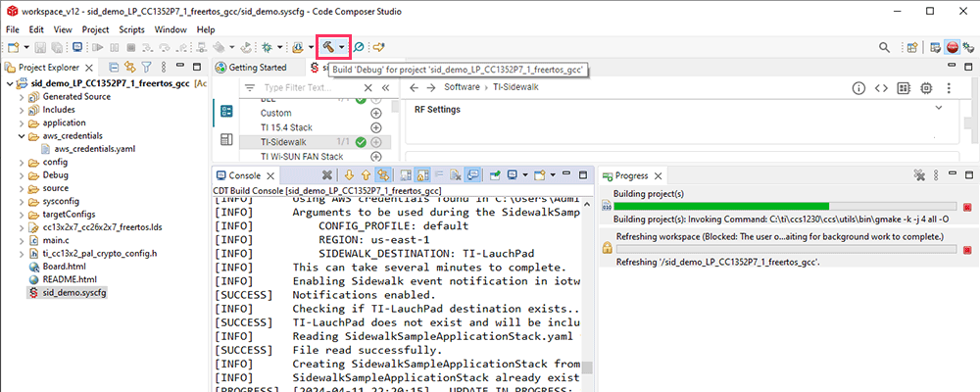Show generated files with the code brackets icon

[881, 88]
